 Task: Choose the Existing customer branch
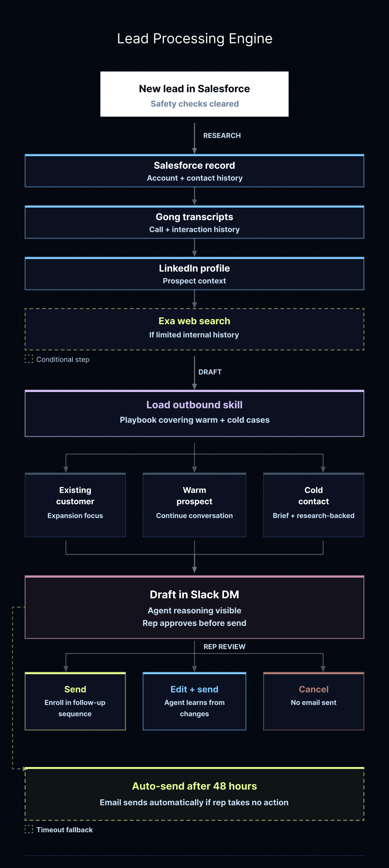[75, 505]
